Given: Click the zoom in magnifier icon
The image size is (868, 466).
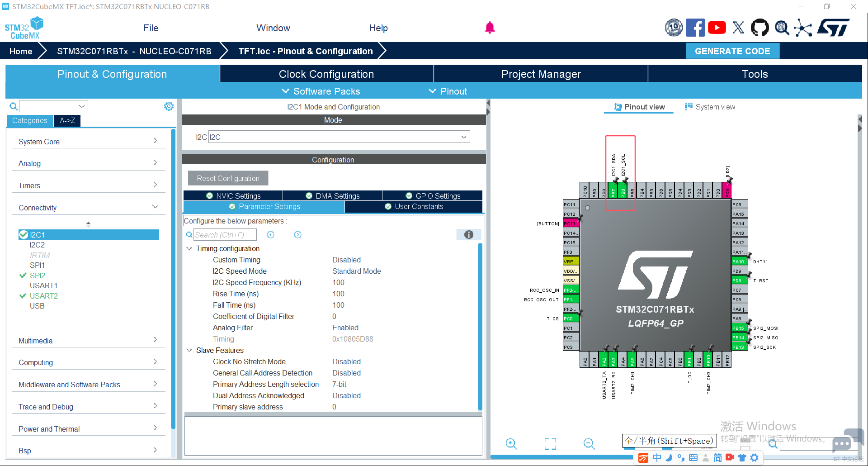Looking at the screenshot, I should [x=511, y=443].
